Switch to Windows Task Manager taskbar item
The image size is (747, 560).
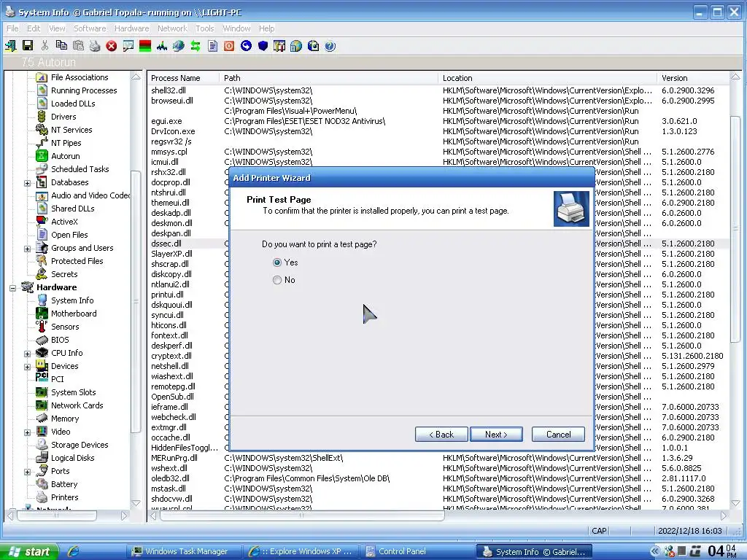(x=186, y=551)
